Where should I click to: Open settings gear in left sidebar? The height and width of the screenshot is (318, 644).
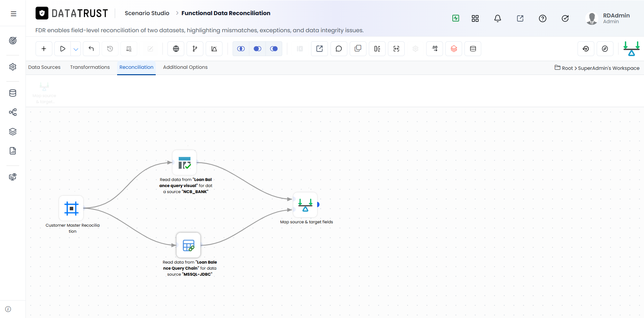13,67
